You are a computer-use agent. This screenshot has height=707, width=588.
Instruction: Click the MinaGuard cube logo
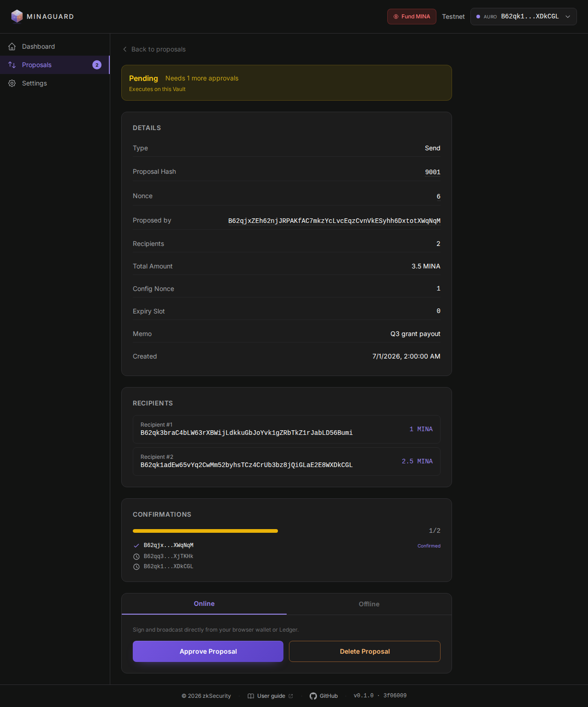[17, 16]
